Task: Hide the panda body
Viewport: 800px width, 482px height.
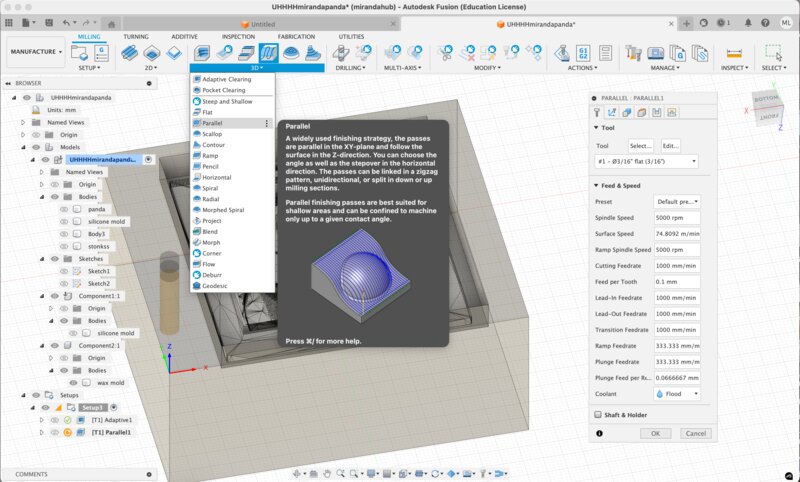Action: pos(65,209)
